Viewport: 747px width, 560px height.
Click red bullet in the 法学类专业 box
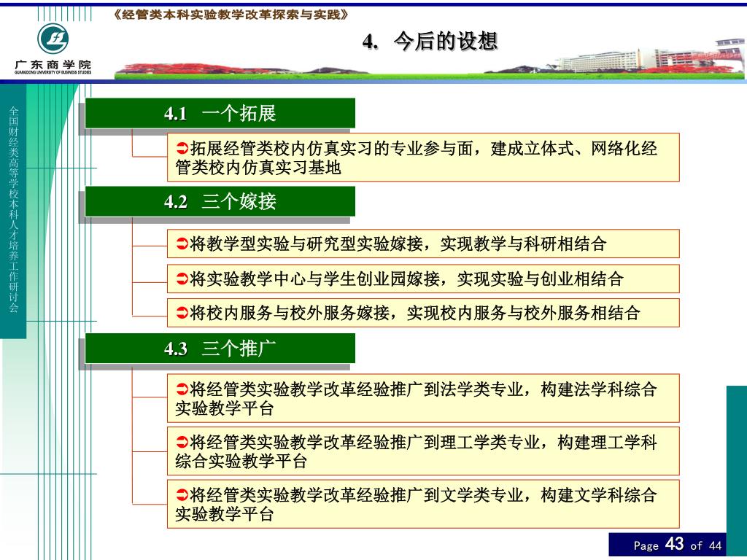tap(182, 389)
